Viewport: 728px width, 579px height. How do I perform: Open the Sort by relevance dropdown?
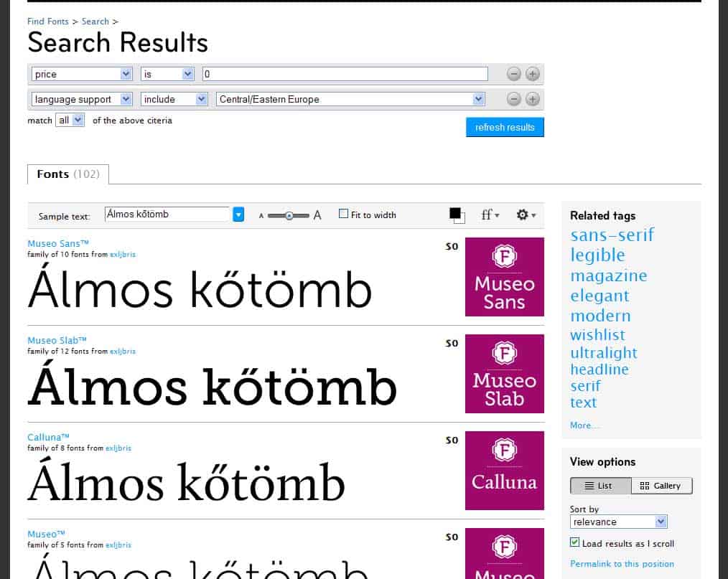[620, 522]
